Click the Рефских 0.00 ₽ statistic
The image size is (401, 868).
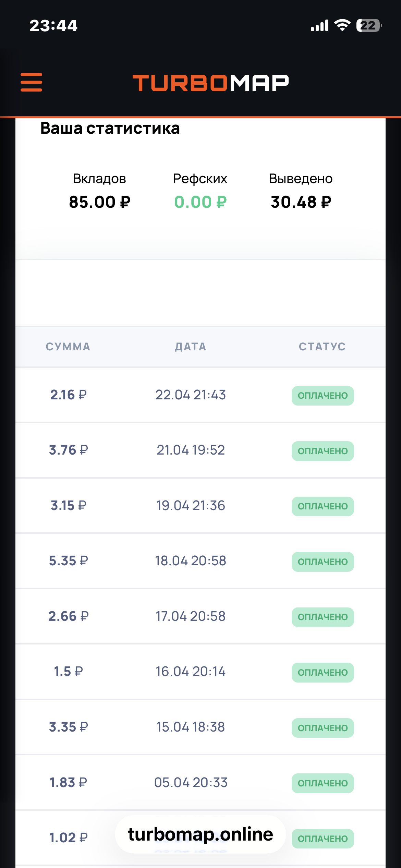pyautogui.click(x=200, y=191)
